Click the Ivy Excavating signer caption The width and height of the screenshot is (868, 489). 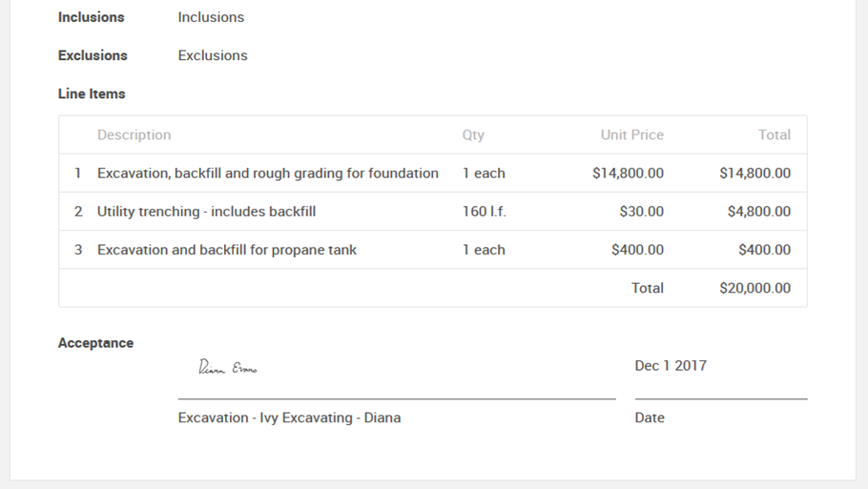point(289,418)
